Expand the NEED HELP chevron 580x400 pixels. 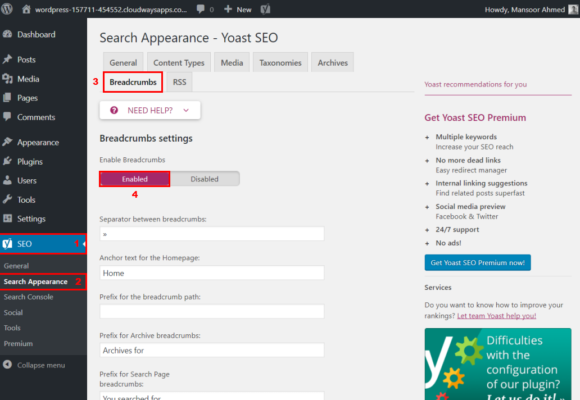(186, 110)
